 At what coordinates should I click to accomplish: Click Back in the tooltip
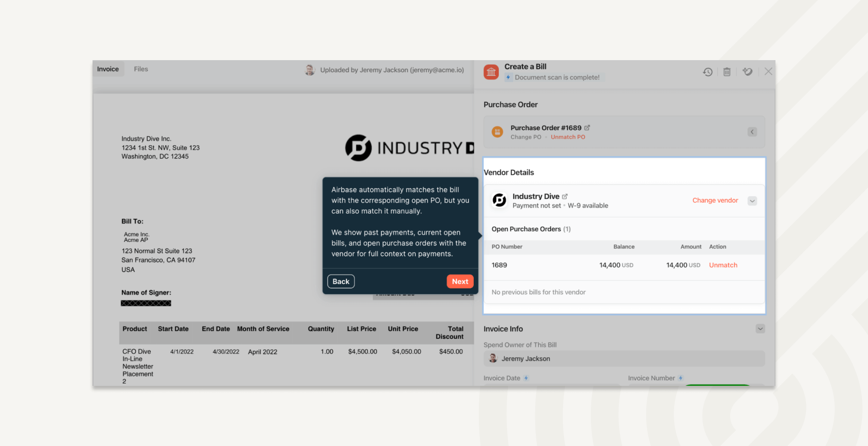(x=341, y=281)
